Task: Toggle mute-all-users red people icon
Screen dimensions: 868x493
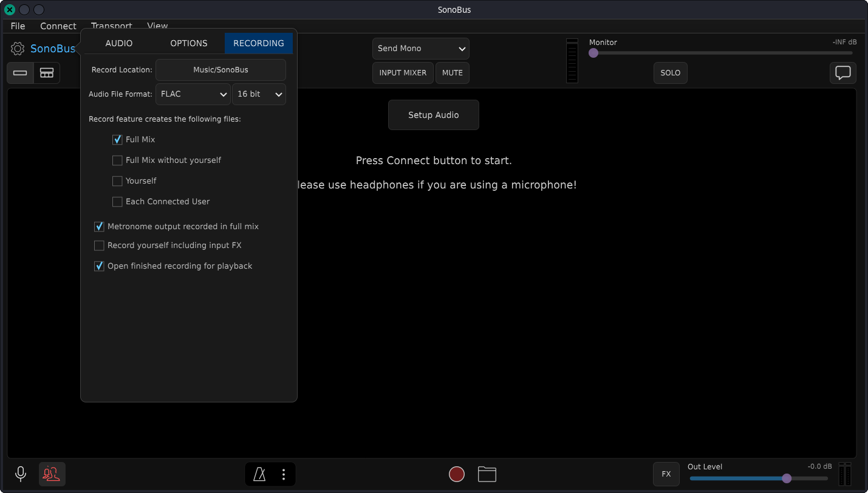Action: coord(52,474)
